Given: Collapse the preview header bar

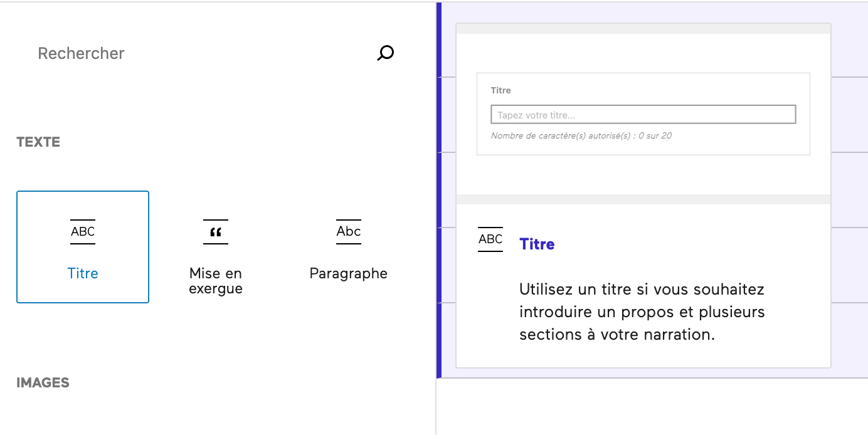Looking at the screenshot, I should click(643, 26).
